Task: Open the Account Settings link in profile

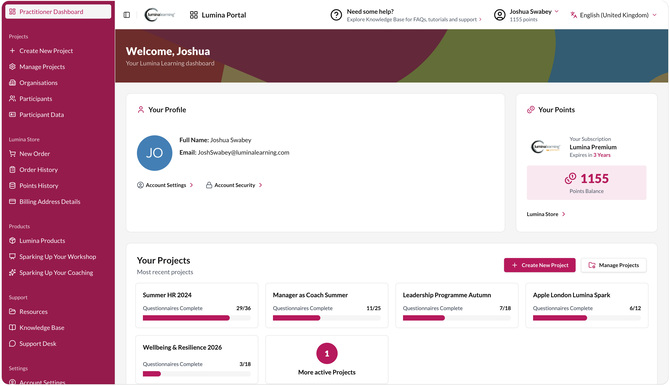Action: [x=165, y=185]
